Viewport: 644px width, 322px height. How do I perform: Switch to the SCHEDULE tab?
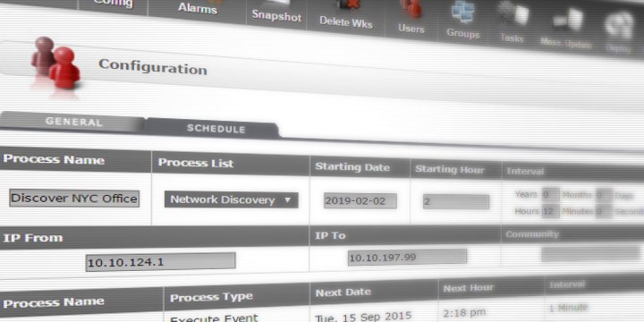216,129
